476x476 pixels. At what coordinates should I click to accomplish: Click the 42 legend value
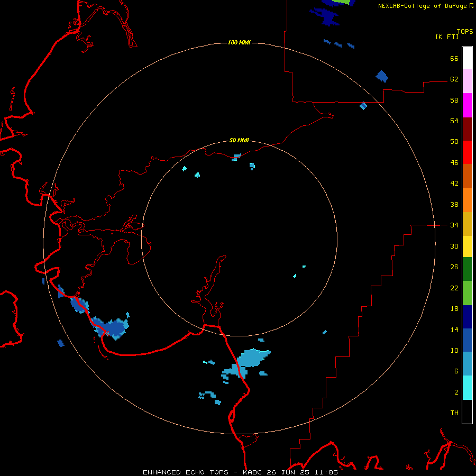click(x=454, y=184)
